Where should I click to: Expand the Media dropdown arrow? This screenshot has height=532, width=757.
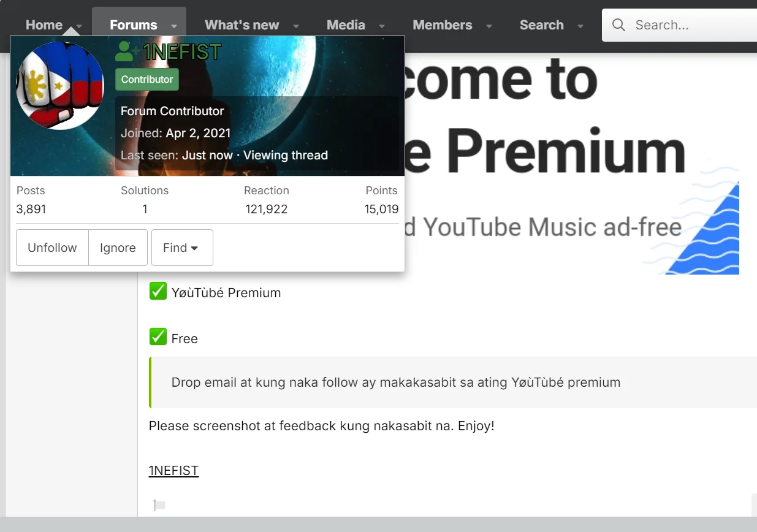pyautogui.click(x=382, y=26)
